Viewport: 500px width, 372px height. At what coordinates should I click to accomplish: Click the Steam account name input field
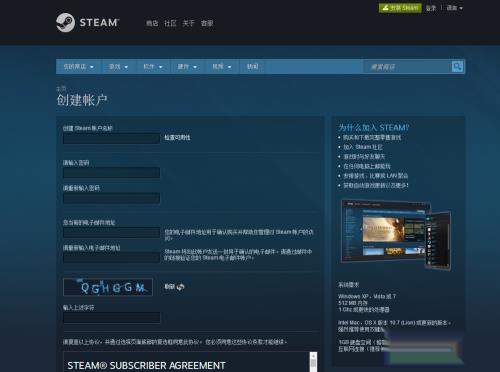(x=111, y=138)
